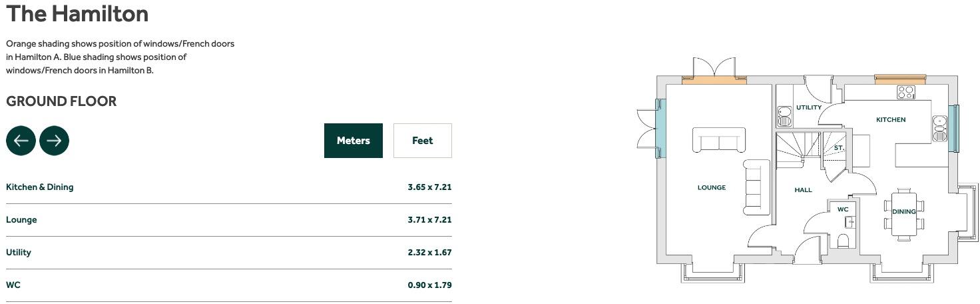Screen dimensions: 980x304
Task: Click the utility room sink icon
Action: pos(784,116)
